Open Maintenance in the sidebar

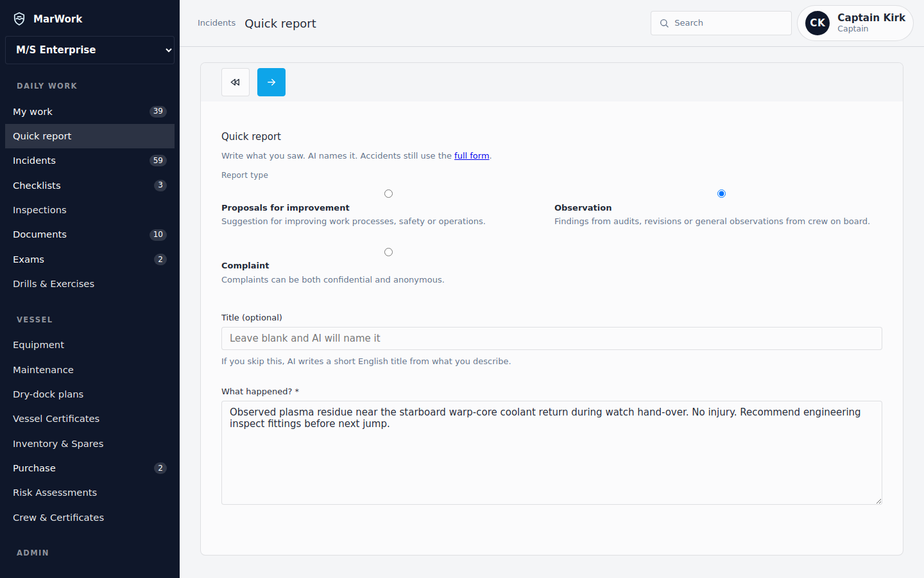click(x=90, y=370)
